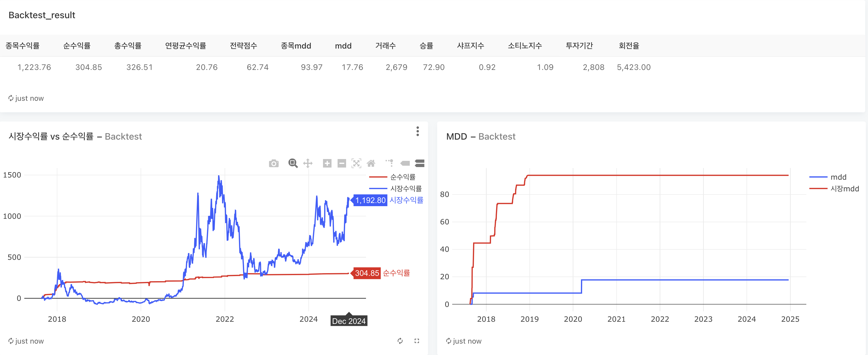The width and height of the screenshot is (868, 355).
Task: Refresh the return chart widget
Action: pos(400,341)
